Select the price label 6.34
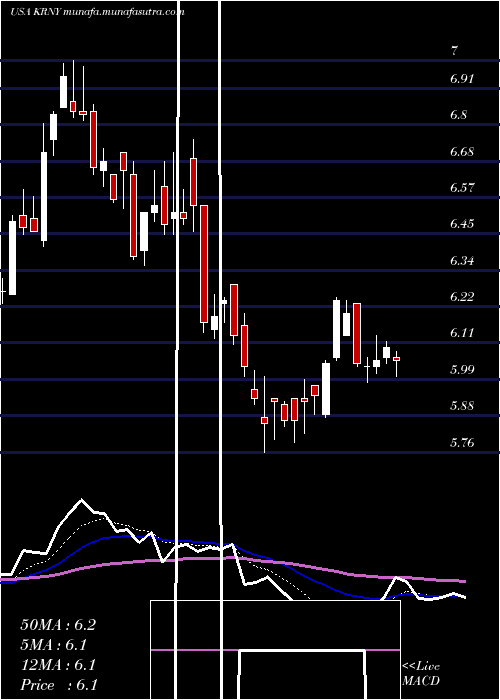500x700 pixels. coord(462,260)
